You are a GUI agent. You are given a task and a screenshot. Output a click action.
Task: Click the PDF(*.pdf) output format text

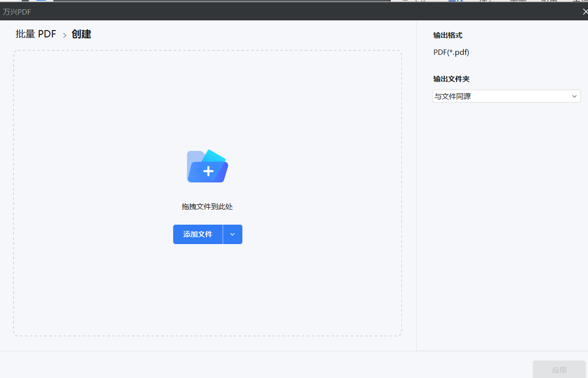coord(451,52)
